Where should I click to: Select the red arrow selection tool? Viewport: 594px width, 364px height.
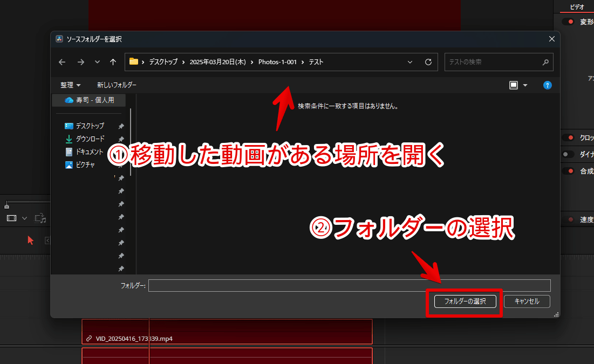pos(31,240)
